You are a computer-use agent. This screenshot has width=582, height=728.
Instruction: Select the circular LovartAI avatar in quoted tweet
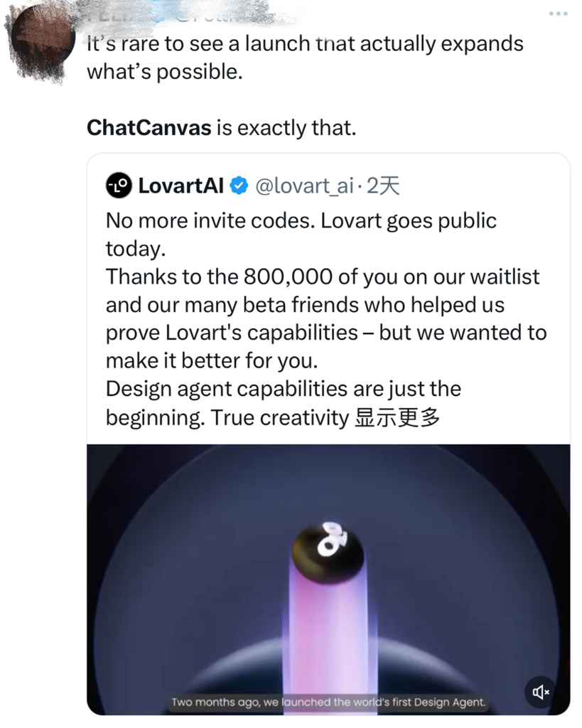pos(118,186)
